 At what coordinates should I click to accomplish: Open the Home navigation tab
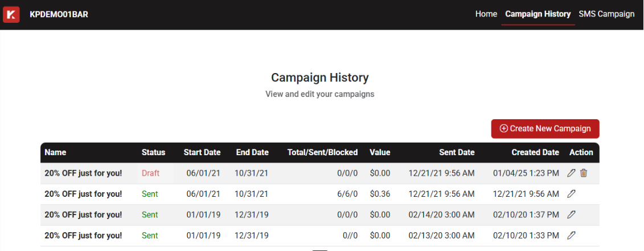(x=486, y=14)
